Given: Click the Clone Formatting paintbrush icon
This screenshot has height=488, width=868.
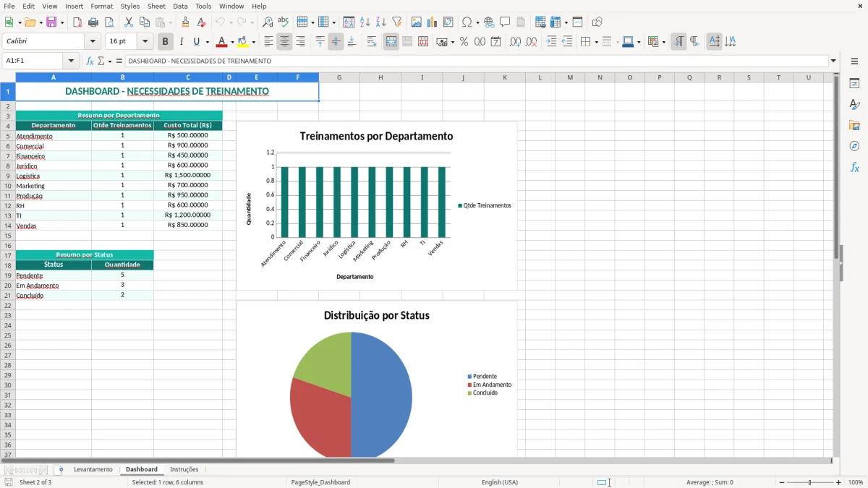Looking at the screenshot, I should tap(186, 22).
